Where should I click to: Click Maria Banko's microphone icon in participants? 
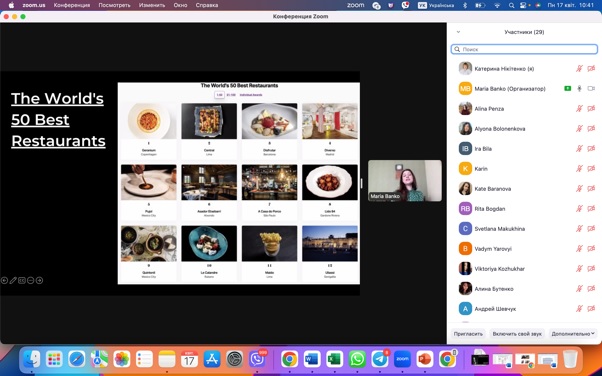click(x=579, y=89)
